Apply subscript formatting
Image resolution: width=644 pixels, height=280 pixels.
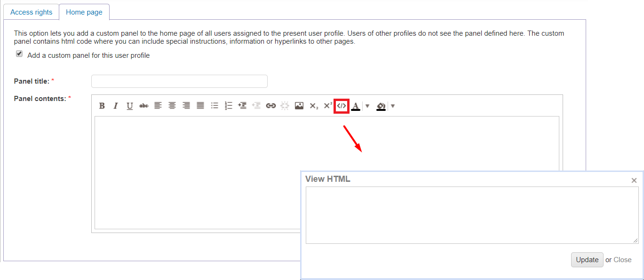coord(313,106)
